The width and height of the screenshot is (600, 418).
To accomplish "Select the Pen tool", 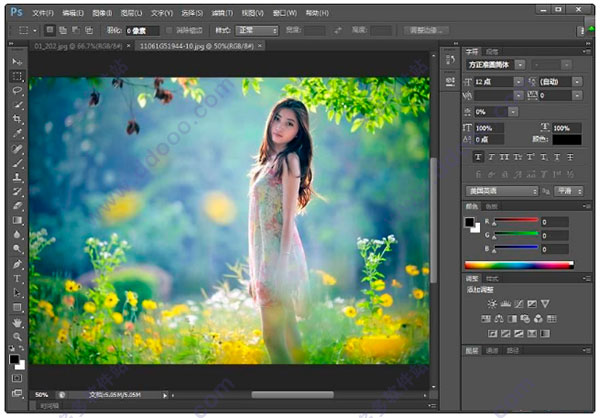I will click(x=17, y=264).
